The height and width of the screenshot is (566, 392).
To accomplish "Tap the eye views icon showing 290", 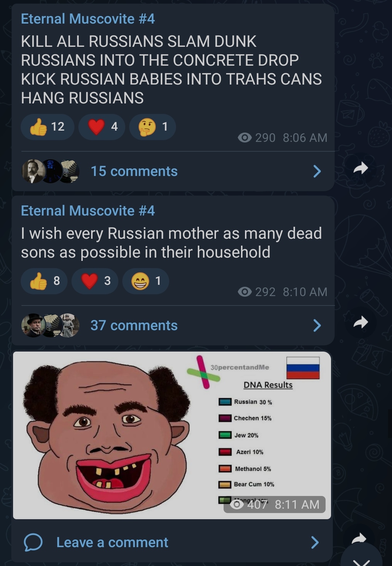I will coord(245,138).
